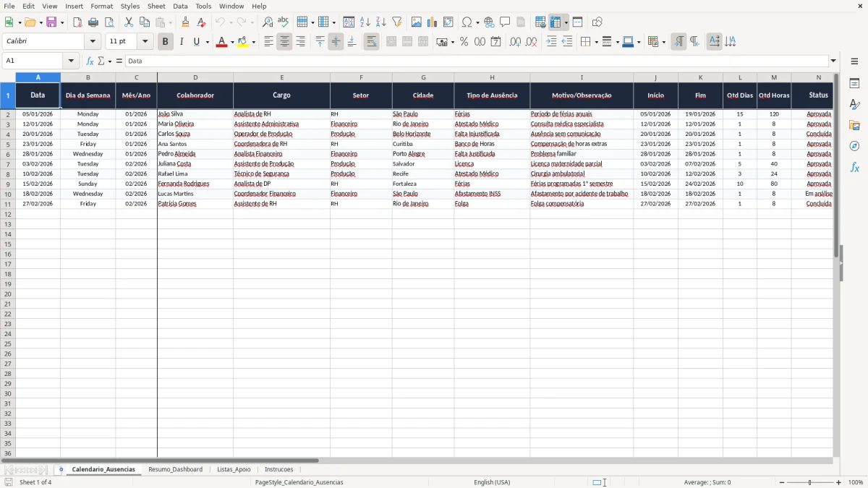Open sidebar Gallery icon
Image resolution: width=868 pixels, height=488 pixels.
854,126
